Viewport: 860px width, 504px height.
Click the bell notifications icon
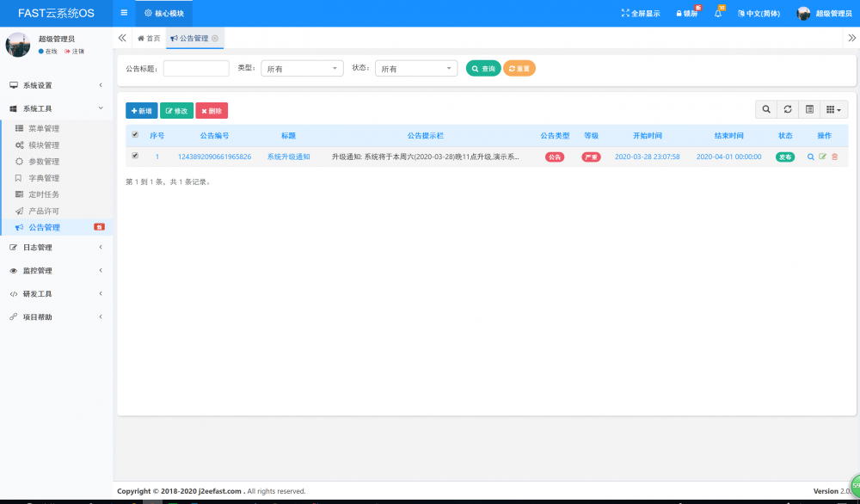(719, 12)
